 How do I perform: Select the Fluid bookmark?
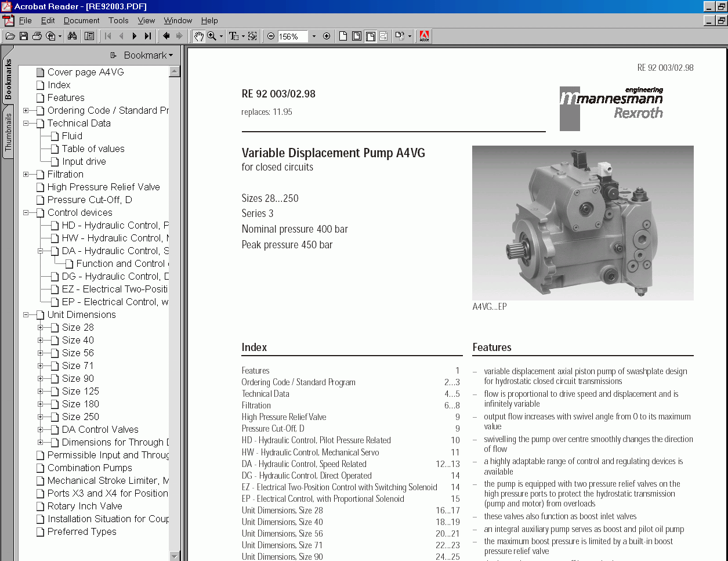coord(72,136)
